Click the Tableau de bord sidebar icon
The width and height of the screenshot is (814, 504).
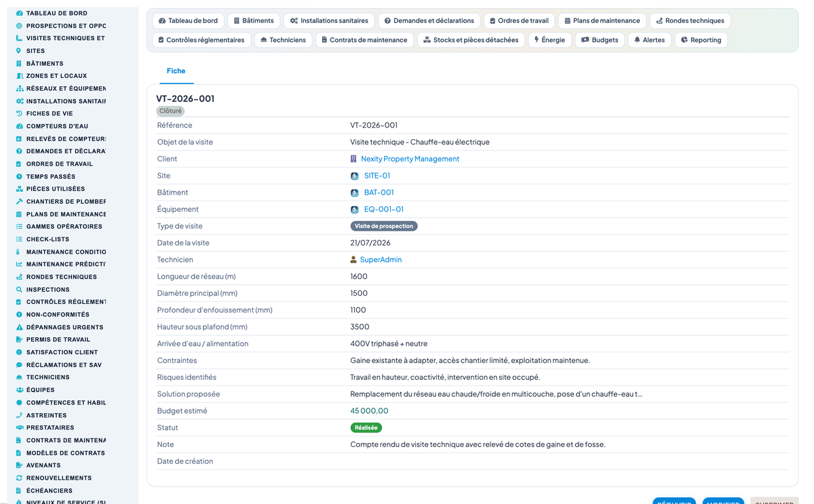(19, 13)
